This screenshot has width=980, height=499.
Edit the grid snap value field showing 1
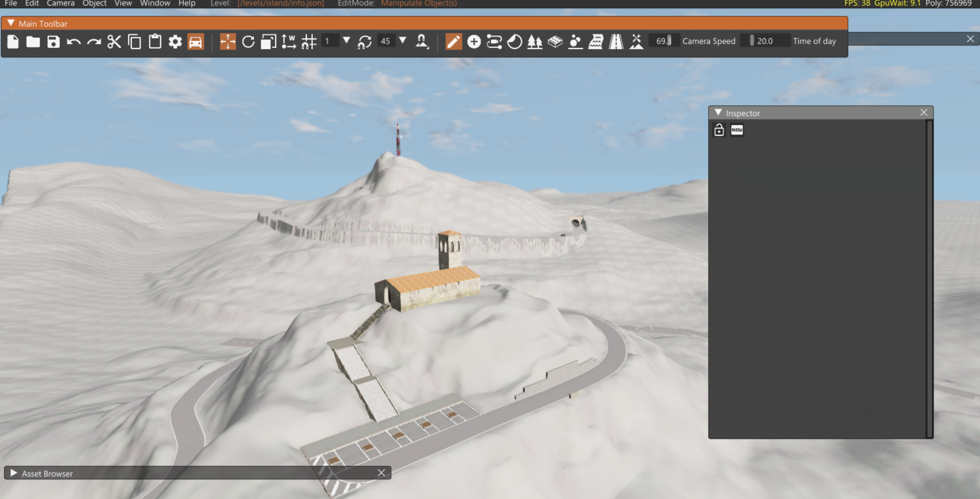coord(330,41)
